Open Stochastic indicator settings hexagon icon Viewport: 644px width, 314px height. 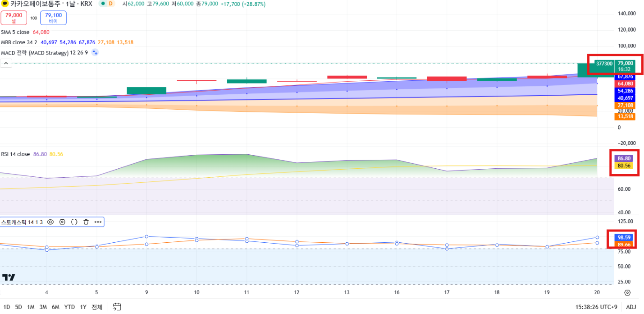pyautogui.click(x=62, y=222)
